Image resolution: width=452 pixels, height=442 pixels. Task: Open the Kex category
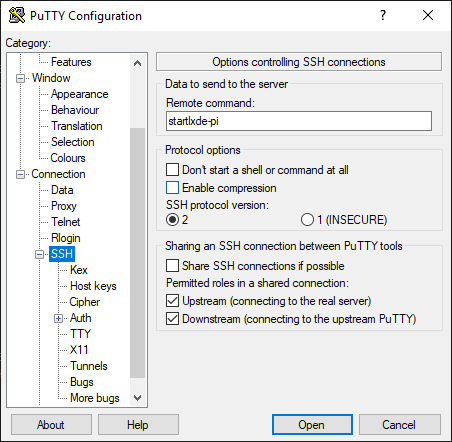coord(79,270)
